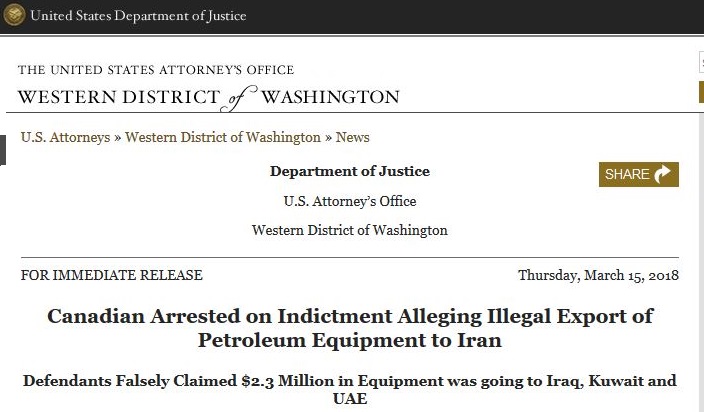The height and width of the screenshot is (412, 704).
Task: Click the SHARE button label
Action: [627, 174]
